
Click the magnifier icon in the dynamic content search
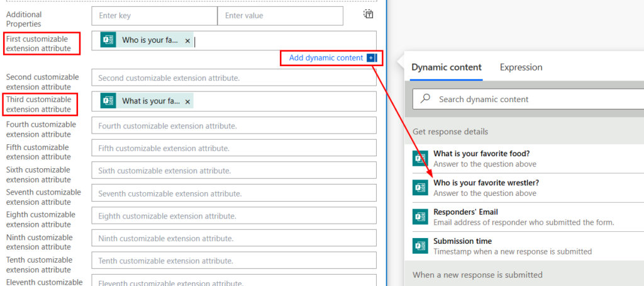426,99
